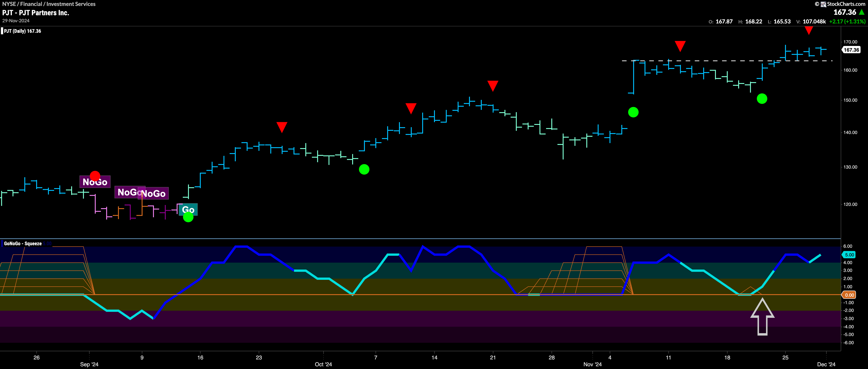Viewport: 868px width, 369px height.
Task: Click the rightmost NoGo label next to Go
Action: (153, 193)
